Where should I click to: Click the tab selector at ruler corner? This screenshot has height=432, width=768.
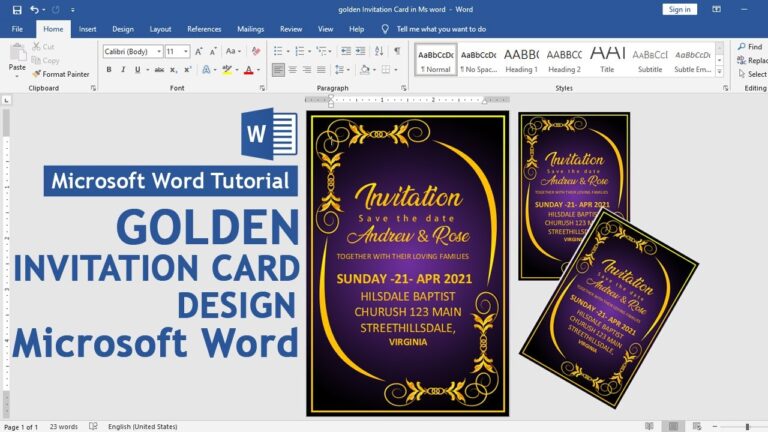pos(6,100)
